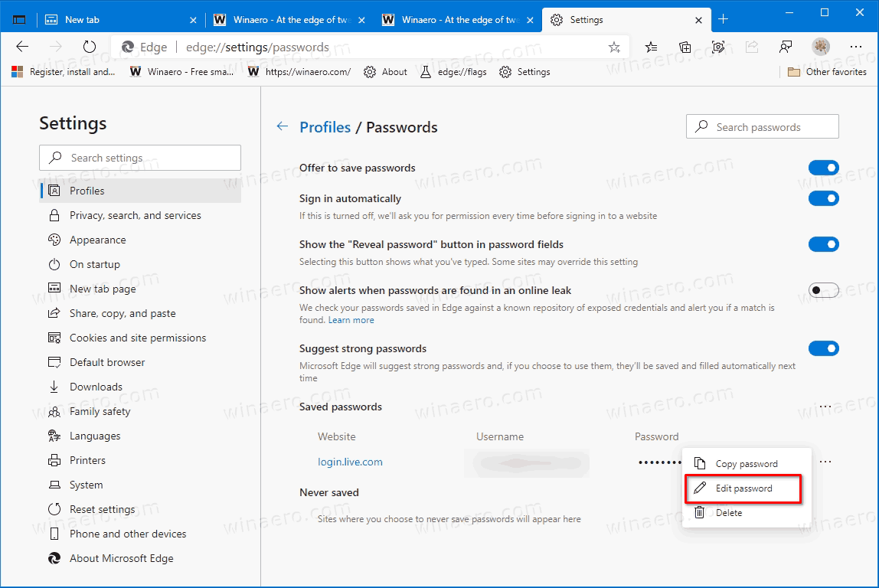Open Winaero - Free sma... bookmark
This screenshot has width=879, height=588.
coord(181,72)
